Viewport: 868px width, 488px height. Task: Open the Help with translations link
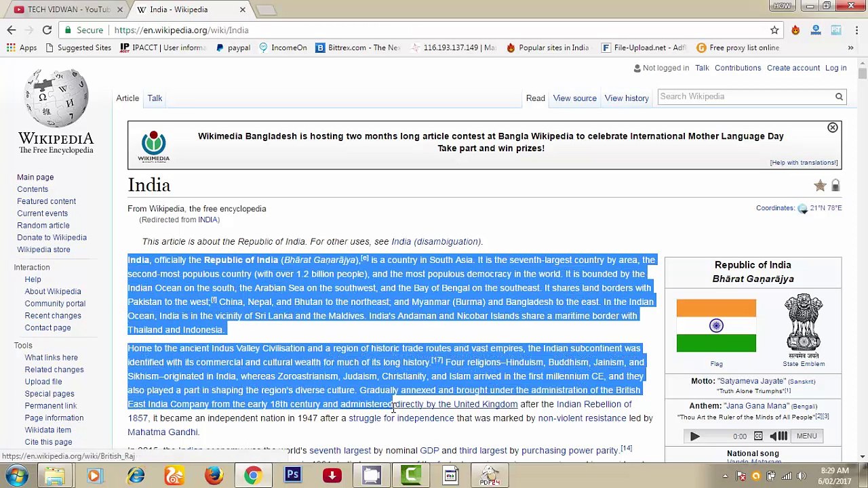(804, 163)
